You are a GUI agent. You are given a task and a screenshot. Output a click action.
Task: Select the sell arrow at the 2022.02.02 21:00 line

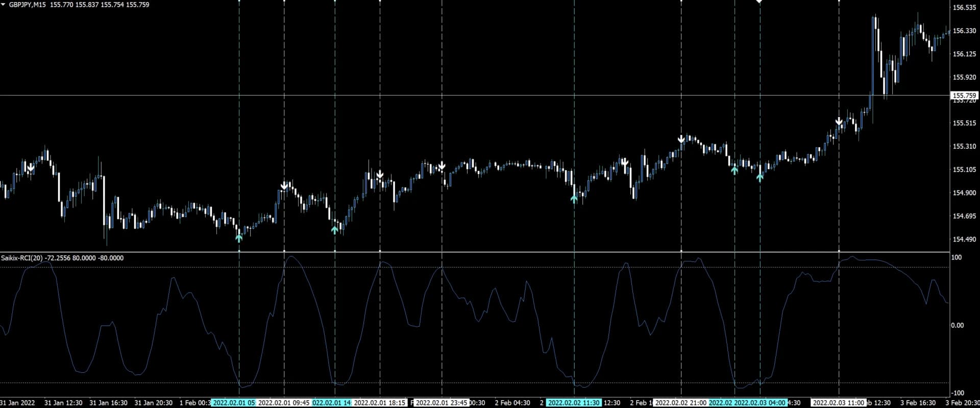click(x=681, y=139)
